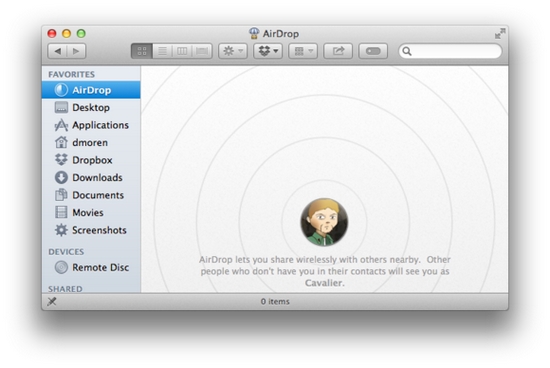Viewport: 550px width, 368px height.
Task: Switch to Cover Flow view
Action: [x=202, y=51]
